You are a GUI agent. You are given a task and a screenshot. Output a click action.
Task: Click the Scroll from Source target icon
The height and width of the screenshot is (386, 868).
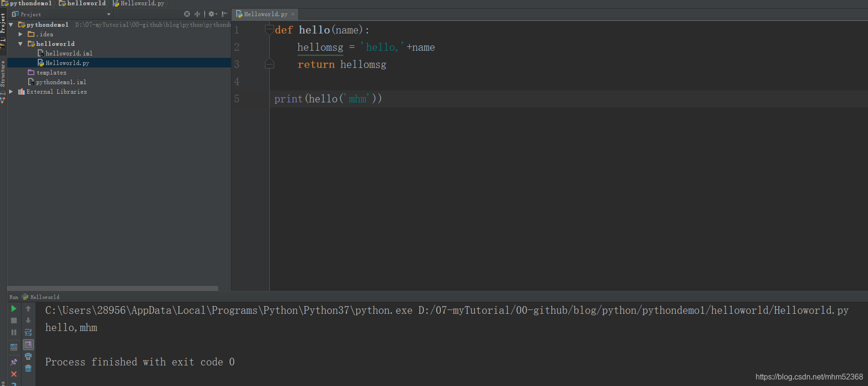pos(187,14)
